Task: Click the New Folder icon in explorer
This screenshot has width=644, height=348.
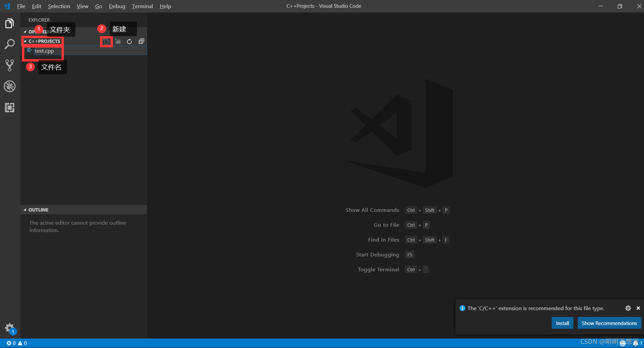Action: pos(118,41)
